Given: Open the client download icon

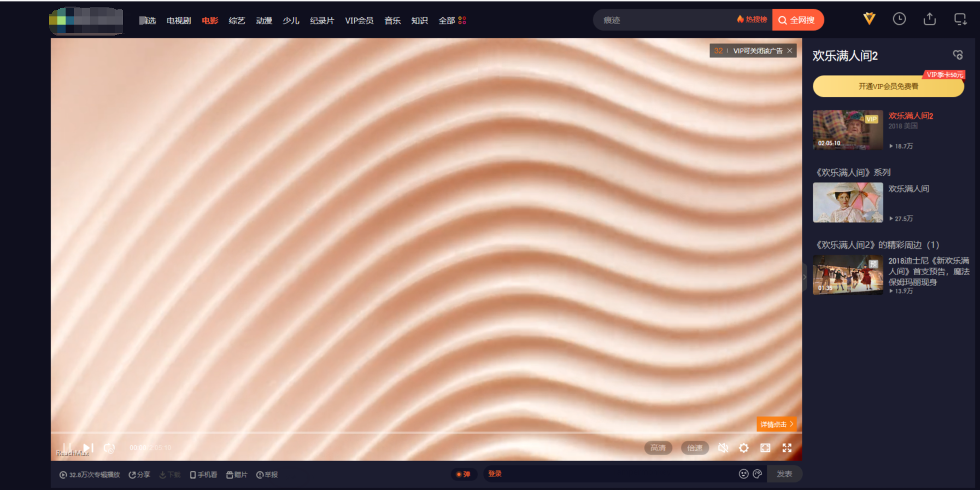Looking at the screenshot, I should point(960,19).
